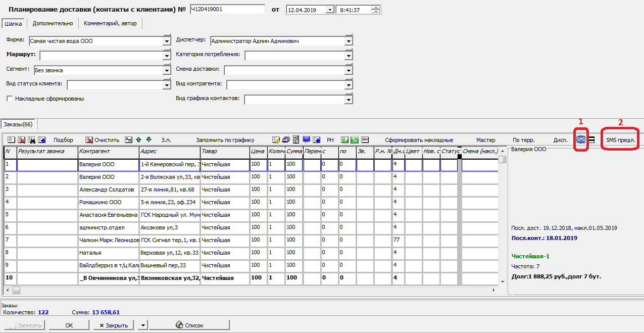644x333 pixels.
Task: Click 'SMS предл.' toolbar button
Action: [621, 140]
